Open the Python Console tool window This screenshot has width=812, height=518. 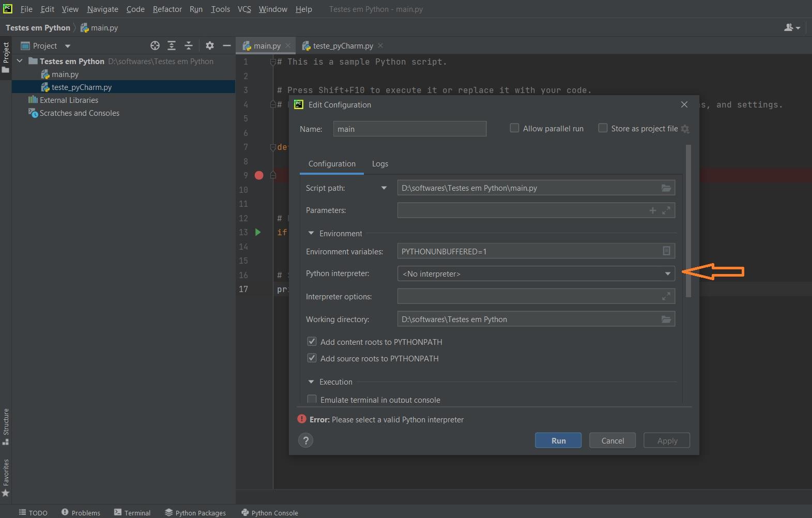coord(270,512)
